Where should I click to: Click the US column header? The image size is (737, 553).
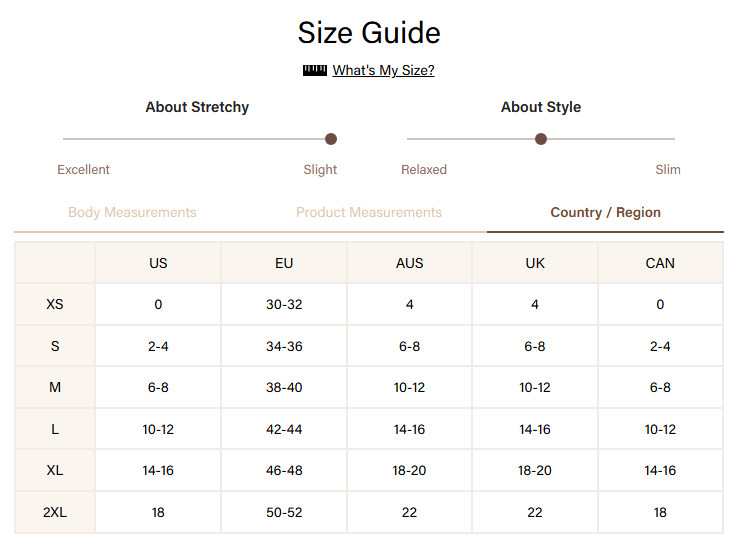coord(158,263)
